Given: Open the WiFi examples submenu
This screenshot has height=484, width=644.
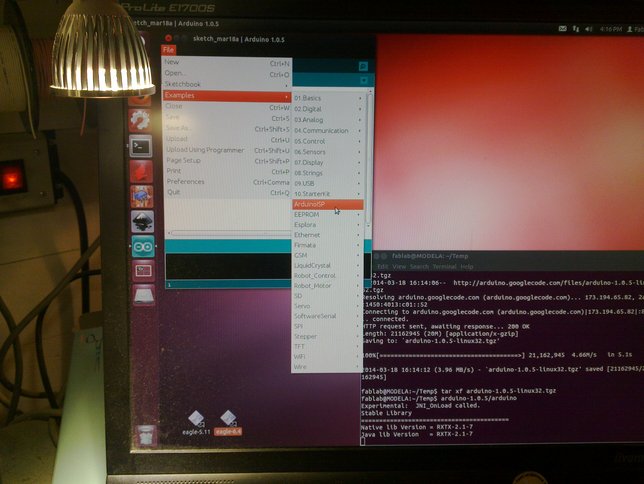Looking at the screenshot, I should click(327, 357).
